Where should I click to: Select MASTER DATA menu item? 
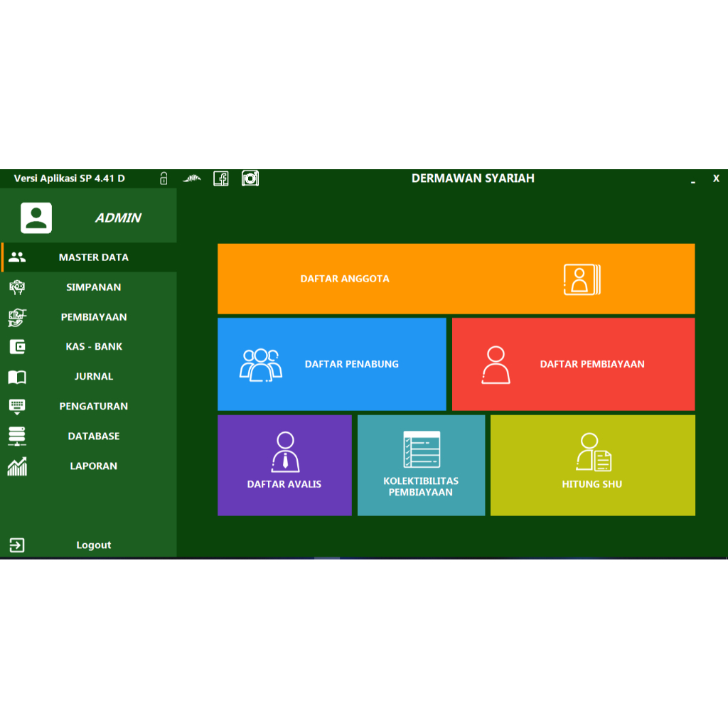[x=89, y=257]
